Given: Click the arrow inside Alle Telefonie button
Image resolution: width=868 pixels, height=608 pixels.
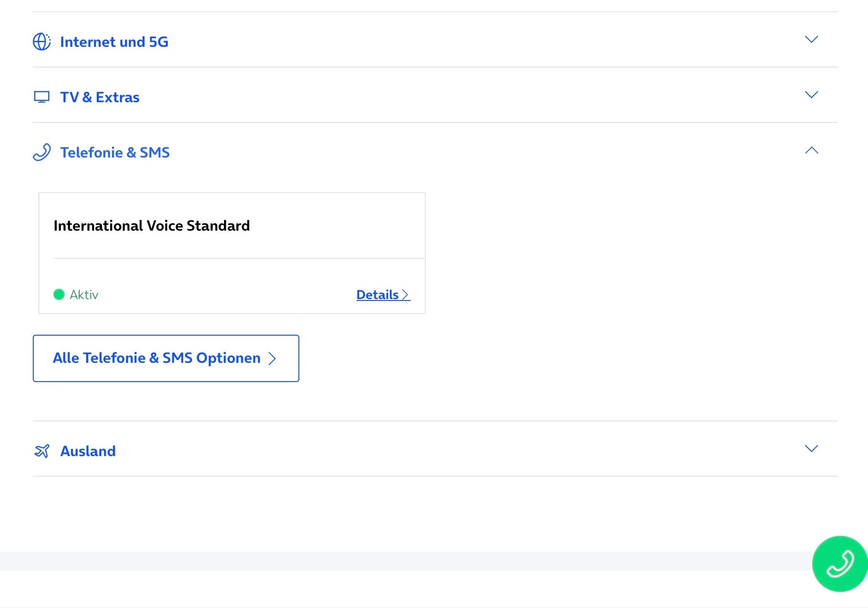Looking at the screenshot, I should (272, 359).
